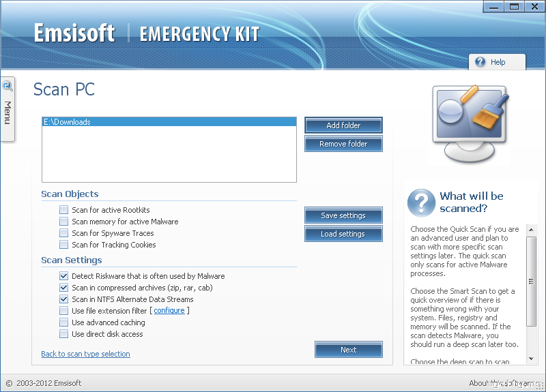Disable Detect Riskware option
The image size is (546, 392).
click(x=64, y=276)
